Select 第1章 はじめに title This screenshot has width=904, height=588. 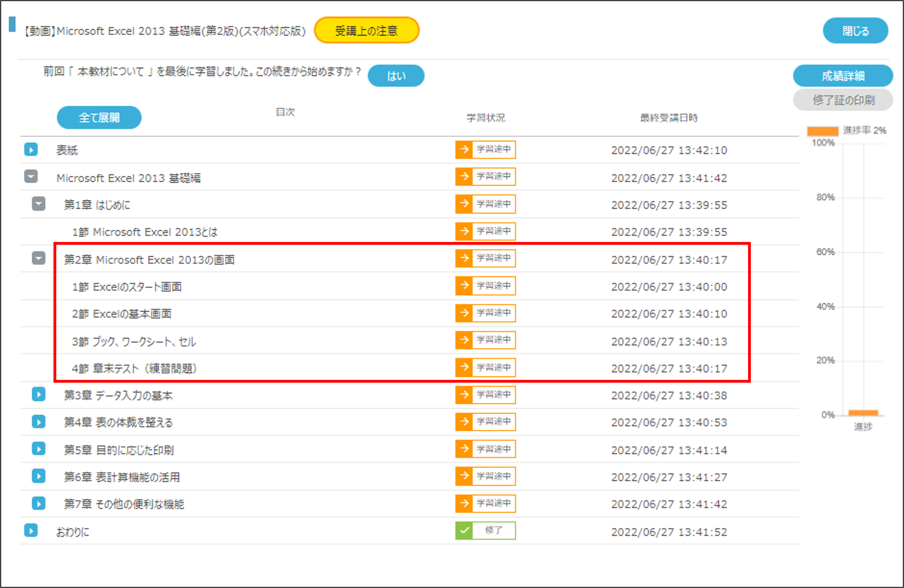97,205
